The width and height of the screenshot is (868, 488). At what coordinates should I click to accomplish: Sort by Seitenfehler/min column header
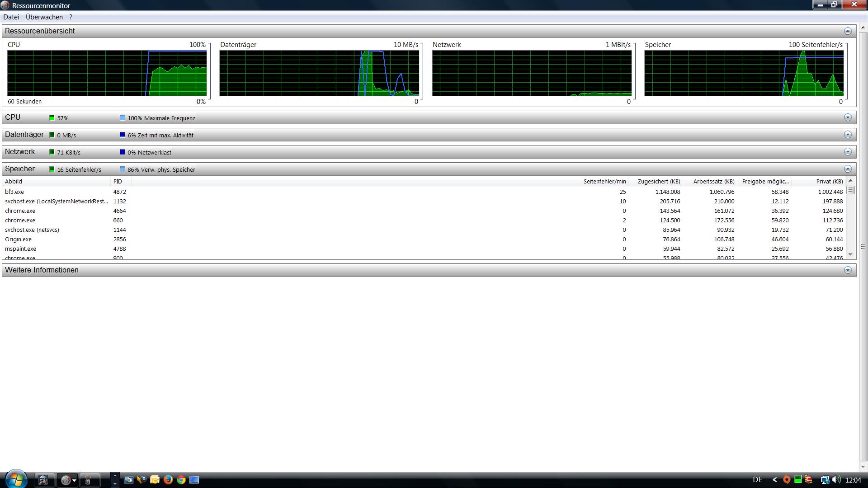604,181
